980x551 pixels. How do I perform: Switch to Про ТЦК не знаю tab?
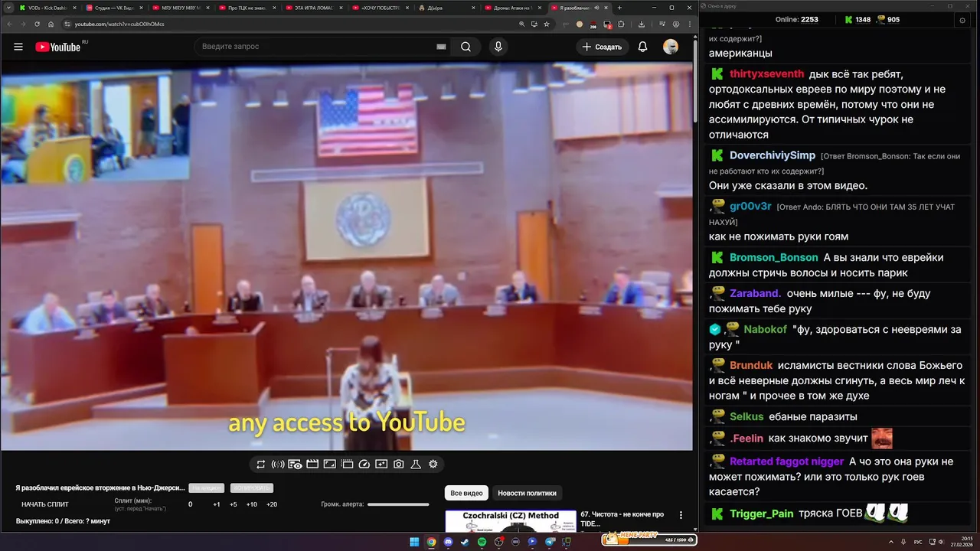tap(247, 8)
